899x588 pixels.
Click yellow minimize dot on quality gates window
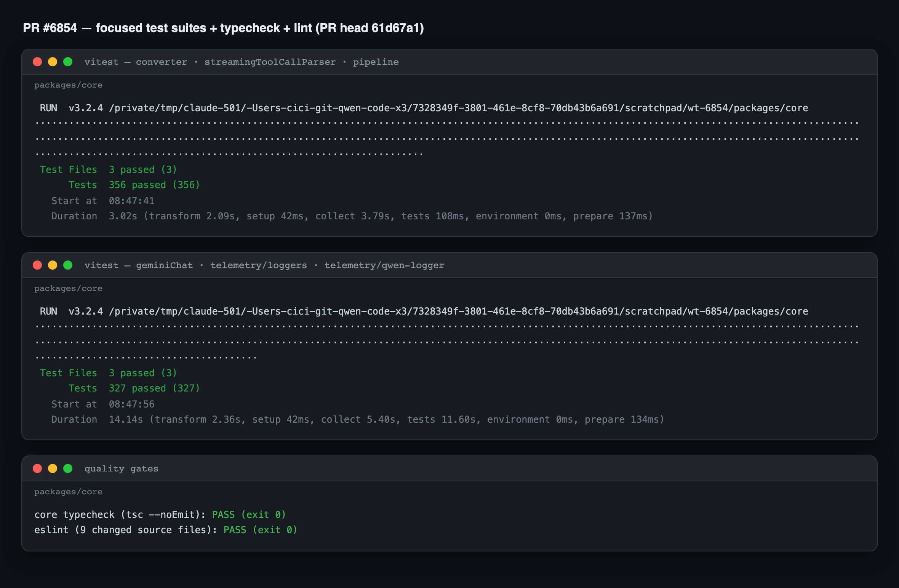[53, 468]
